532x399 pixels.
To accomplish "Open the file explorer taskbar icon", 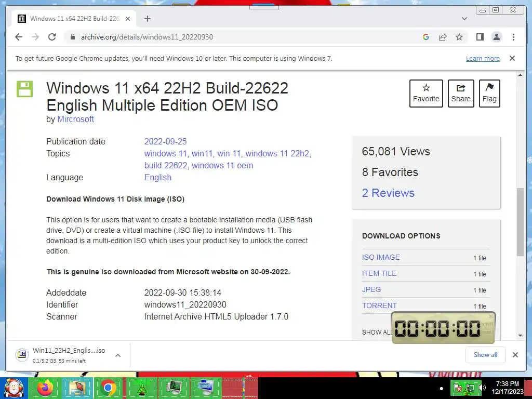I will tap(77, 388).
